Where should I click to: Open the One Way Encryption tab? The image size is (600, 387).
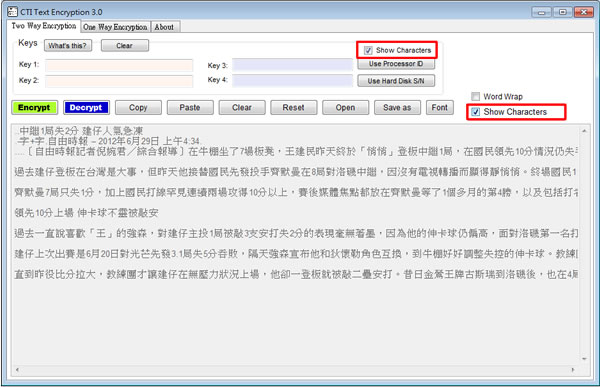pyautogui.click(x=115, y=27)
